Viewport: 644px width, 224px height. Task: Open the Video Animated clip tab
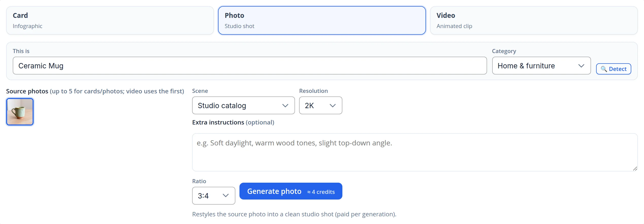(x=534, y=20)
